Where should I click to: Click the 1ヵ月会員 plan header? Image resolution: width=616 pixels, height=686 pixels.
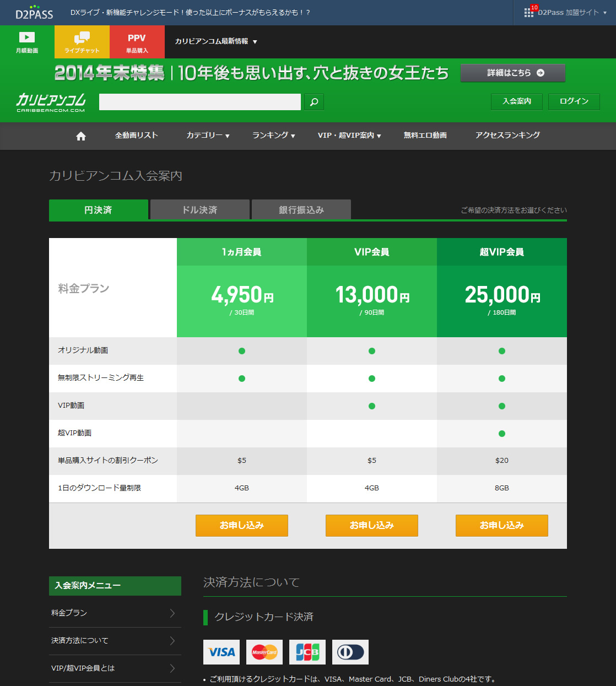click(242, 252)
